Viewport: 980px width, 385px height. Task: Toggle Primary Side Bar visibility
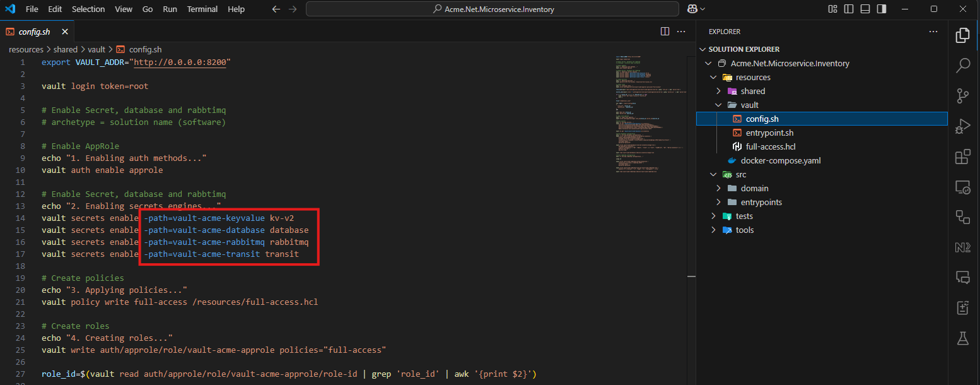point(849,9)
